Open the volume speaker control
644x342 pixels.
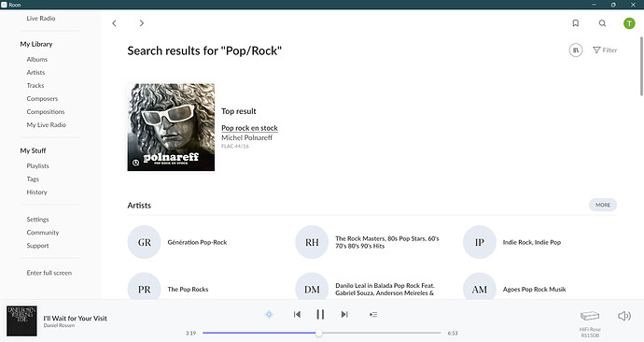624,316
